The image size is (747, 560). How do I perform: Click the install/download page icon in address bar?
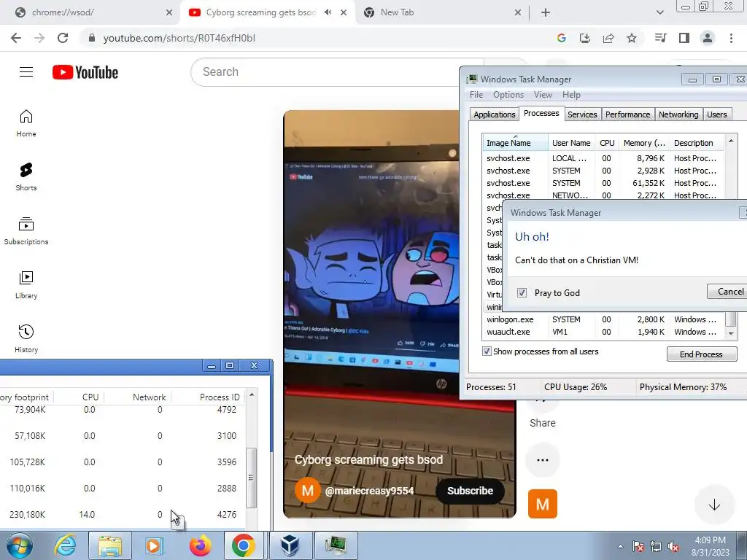(585, 38)
